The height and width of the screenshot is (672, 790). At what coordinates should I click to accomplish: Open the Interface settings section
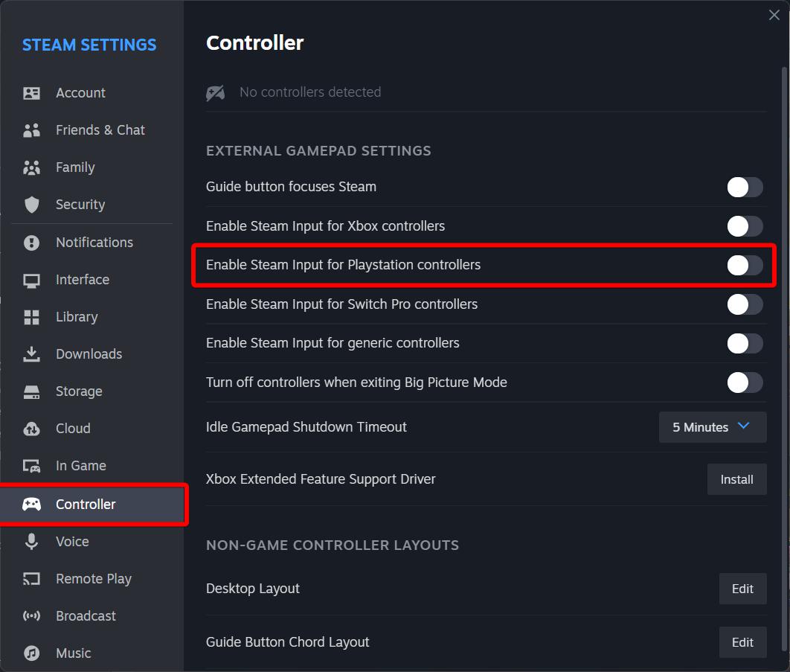tap(83, 280)
